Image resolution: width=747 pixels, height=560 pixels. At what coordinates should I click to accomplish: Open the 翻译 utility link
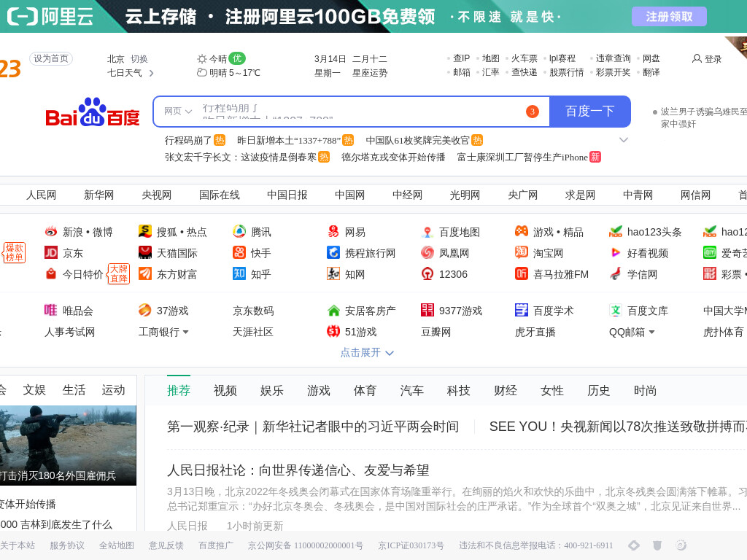[x=651, y=72]
